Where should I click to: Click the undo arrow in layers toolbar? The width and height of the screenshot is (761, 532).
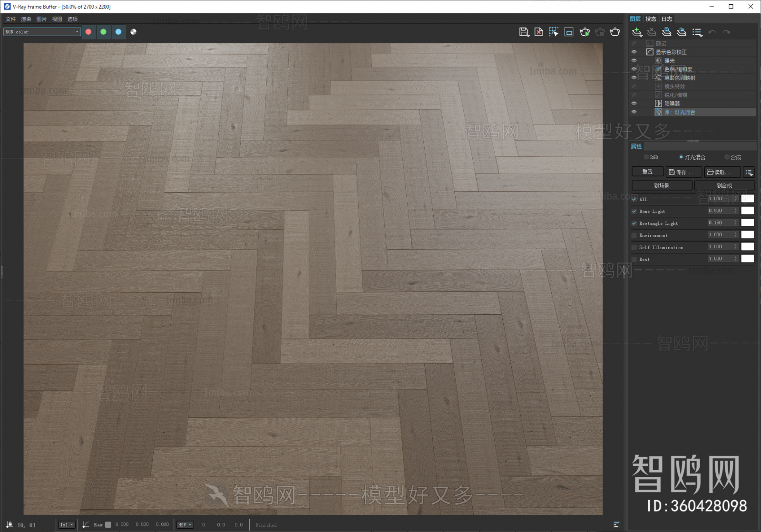712,32
